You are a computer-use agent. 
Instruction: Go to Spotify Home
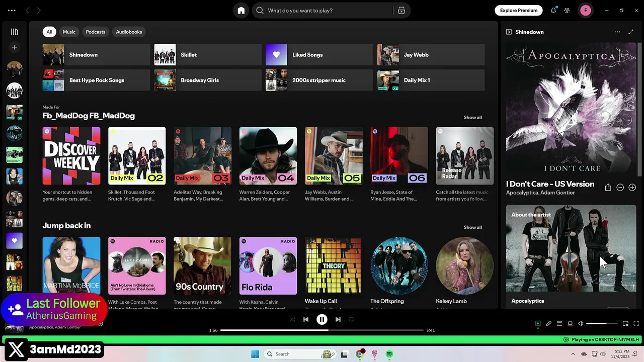point(241,10)
